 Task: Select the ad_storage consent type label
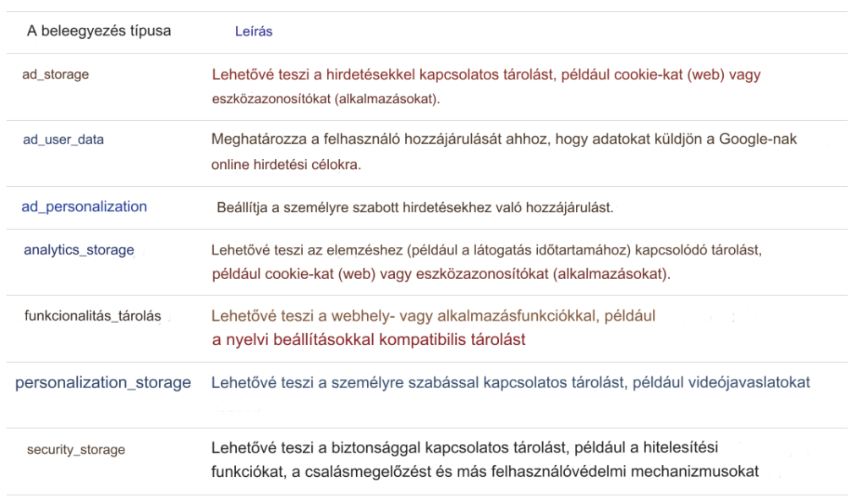click(55, 74)
